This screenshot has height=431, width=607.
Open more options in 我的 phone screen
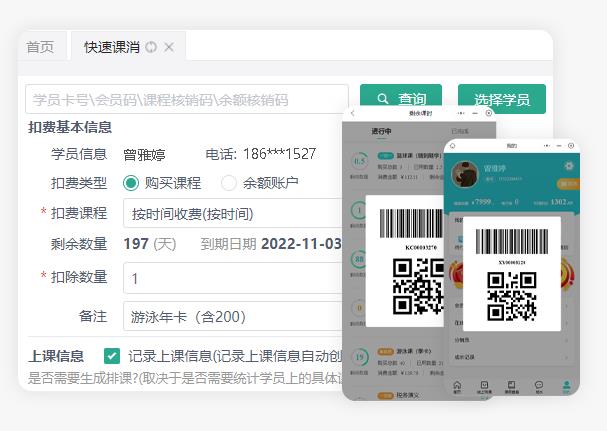pos(546,146)
